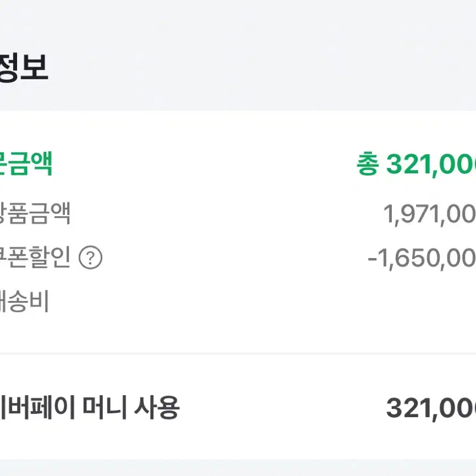Click the 네이버페이 머니 사용 label
Viewport: 476px width, 476px height.
[90, 408]
